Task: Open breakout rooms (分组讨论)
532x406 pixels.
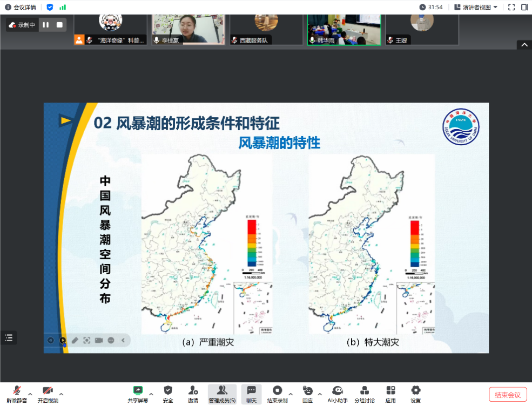Action: [365, 391]
